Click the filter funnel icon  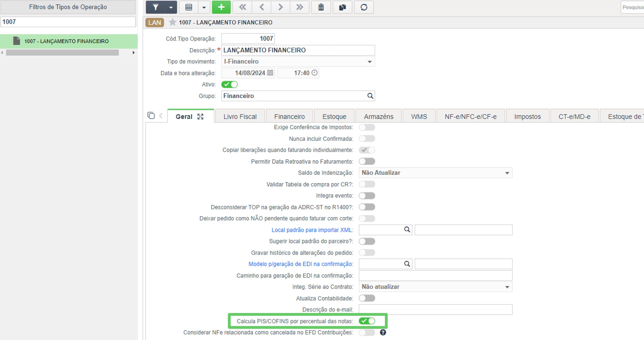(155, 7)
